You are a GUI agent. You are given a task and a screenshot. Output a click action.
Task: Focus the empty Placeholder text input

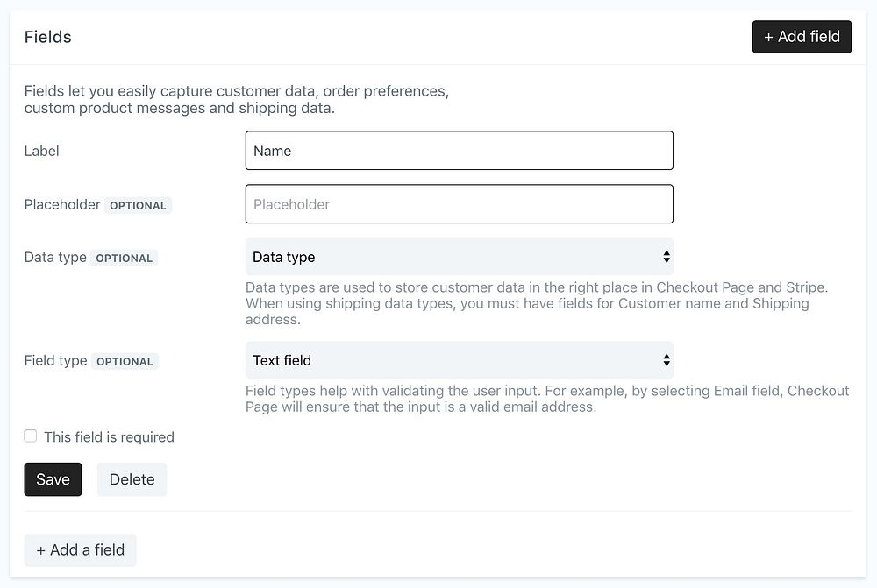[459, 204]
